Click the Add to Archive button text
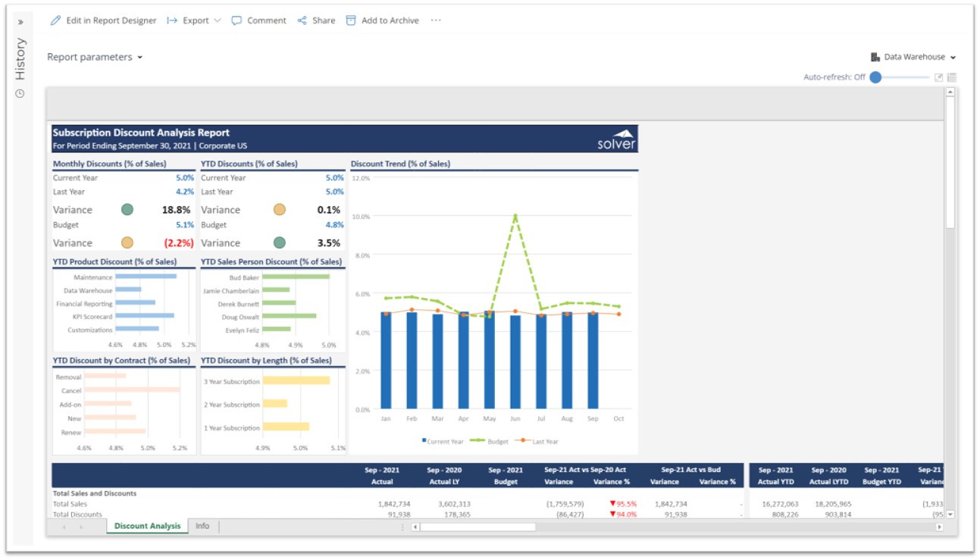Viewport: 980px width, 560px height. click(x=390, y=20)
